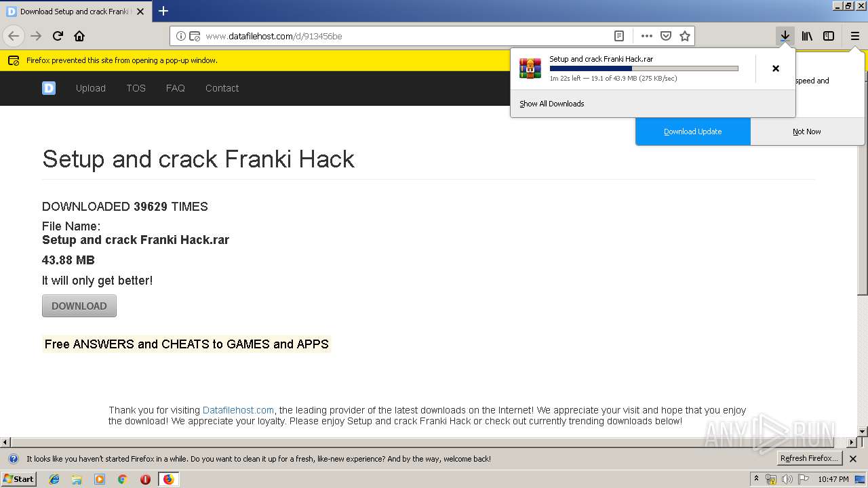
Task: Reload the current page
Action: (x=58, y=36)
